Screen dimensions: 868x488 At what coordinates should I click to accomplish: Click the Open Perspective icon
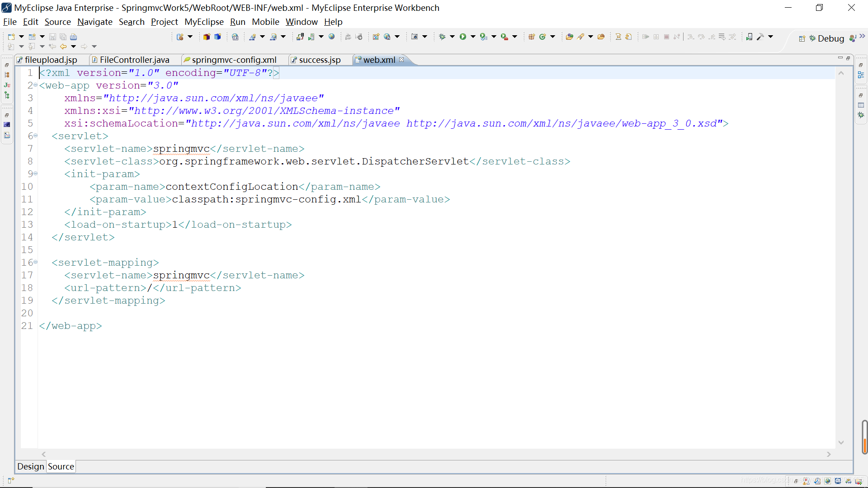802,38
